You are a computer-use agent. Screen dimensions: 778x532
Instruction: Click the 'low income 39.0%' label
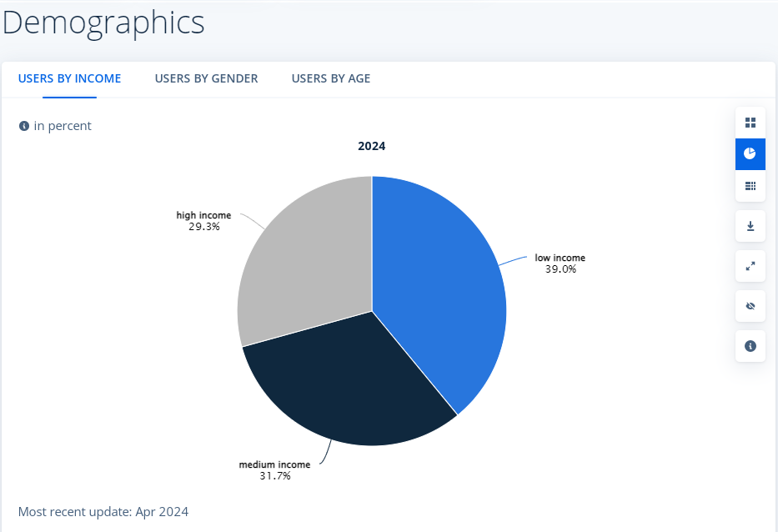pyautogui.click(x=560, y=263)
